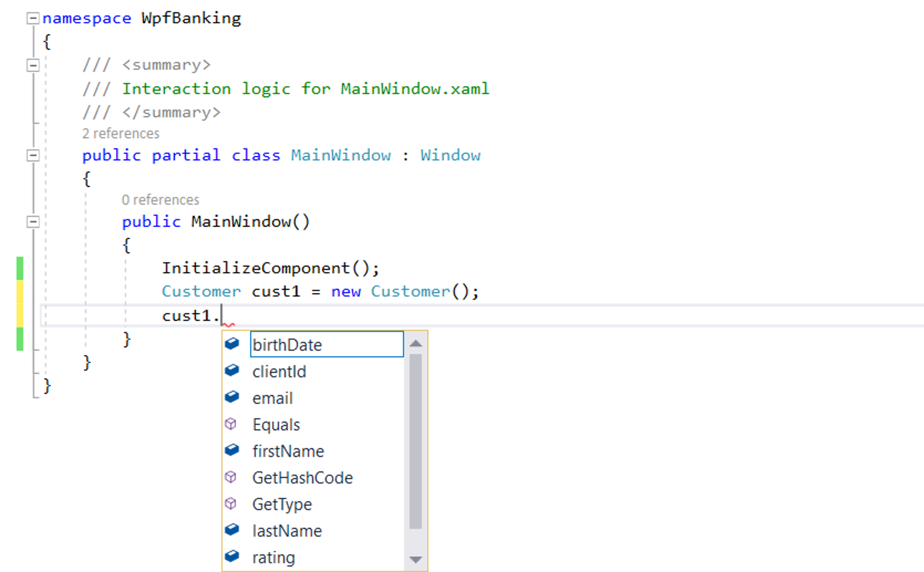Image resolution: width=924 pixels, height=572 pixels.
Task: Click the GetHashCode method cube icon
Action: pyautogui.click(x=231, y=477)
